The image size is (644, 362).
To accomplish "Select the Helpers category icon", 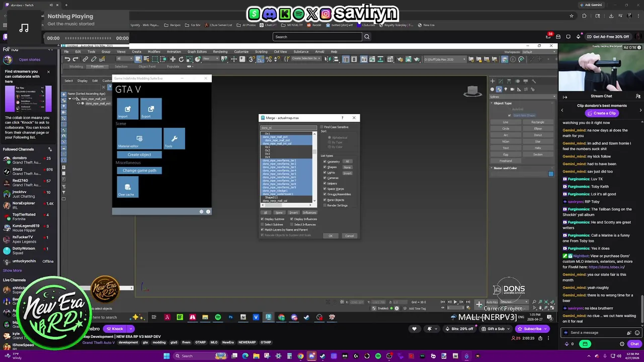I will pyautogui.click(x=519, y=89).
